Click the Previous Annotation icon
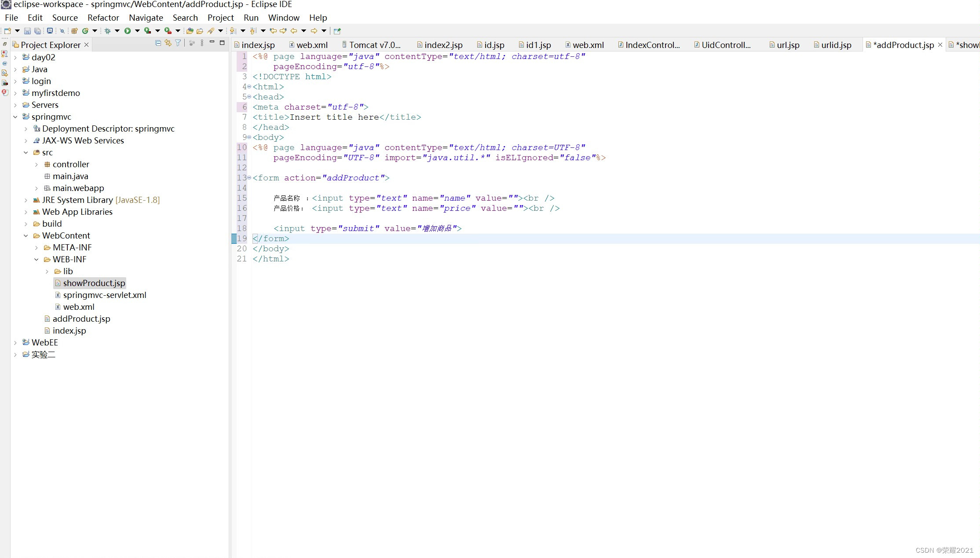 click(253, 31)
